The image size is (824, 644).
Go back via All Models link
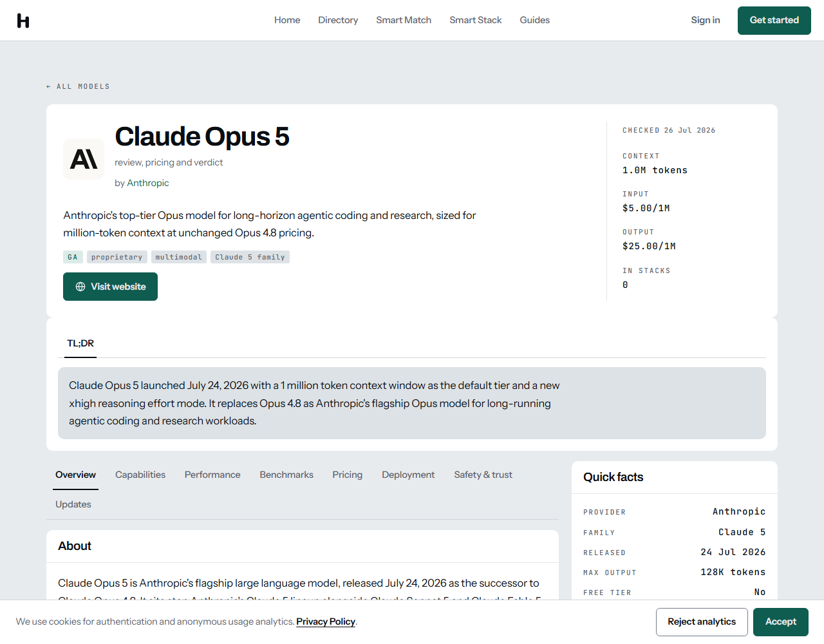tap(78, 86)
